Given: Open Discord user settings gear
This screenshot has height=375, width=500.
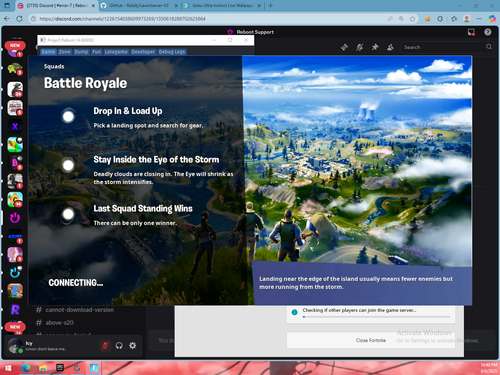Looking at the screenshot, I should point(133,346).
